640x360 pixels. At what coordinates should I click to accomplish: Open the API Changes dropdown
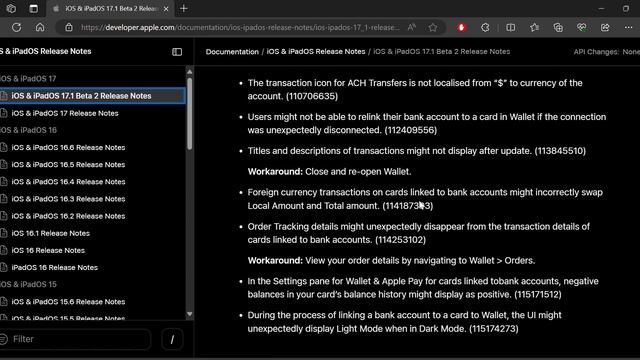coord(607,52)
